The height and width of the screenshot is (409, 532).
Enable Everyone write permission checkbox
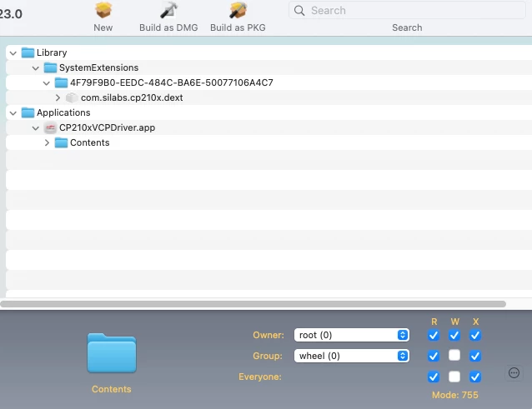454,377
